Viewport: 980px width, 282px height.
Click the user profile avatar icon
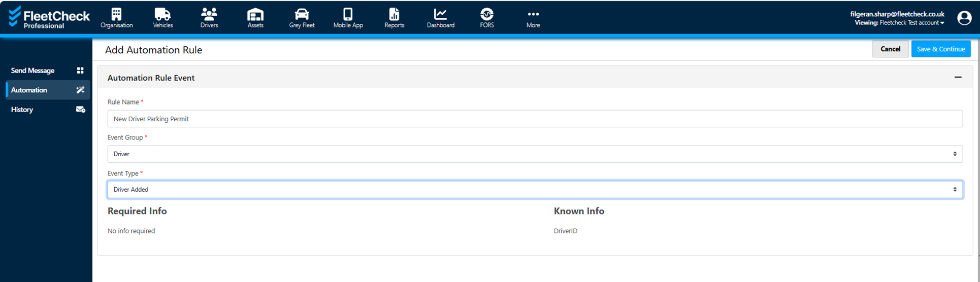click(x=964, y=18)
